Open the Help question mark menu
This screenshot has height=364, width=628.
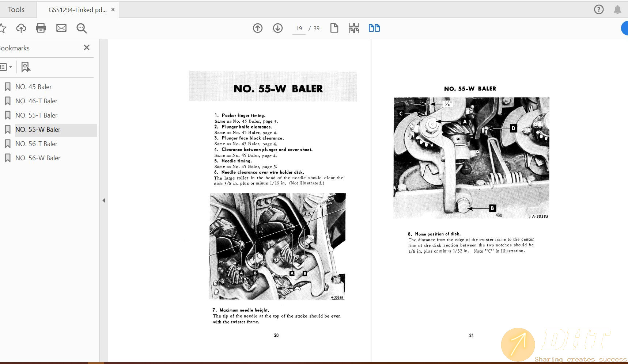click(599, 9)
